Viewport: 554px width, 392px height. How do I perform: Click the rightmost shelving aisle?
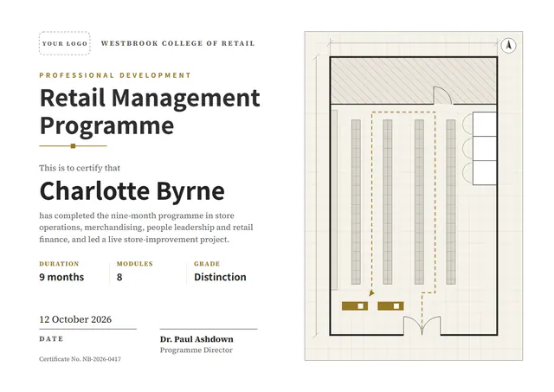coord(450,202)
